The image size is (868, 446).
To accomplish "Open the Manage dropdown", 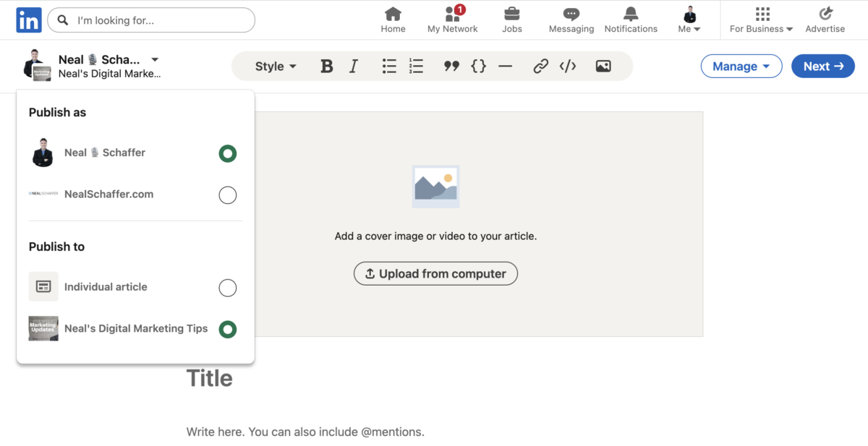I will [741, 67].
